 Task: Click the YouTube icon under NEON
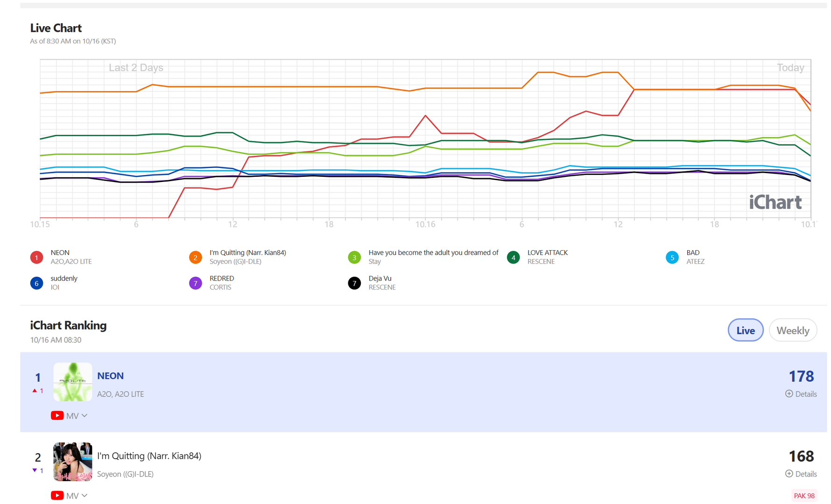(x=57, y=415)
